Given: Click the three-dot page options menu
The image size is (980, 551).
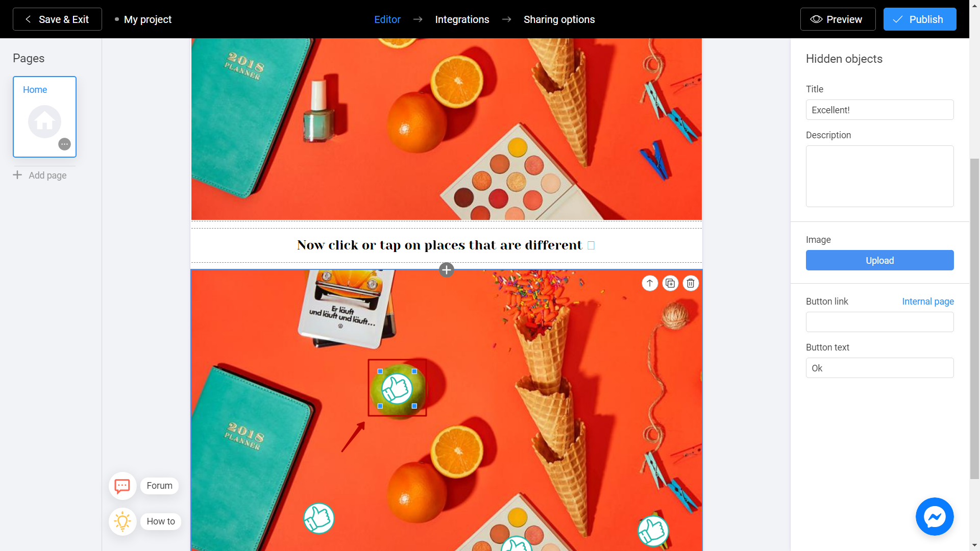Looking at the screenshot, I should (64, 144).
